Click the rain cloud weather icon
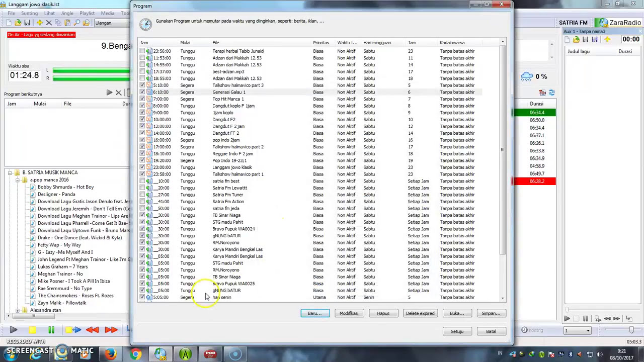The height and width of the screenshot is (362, 644). click(527, 77)
